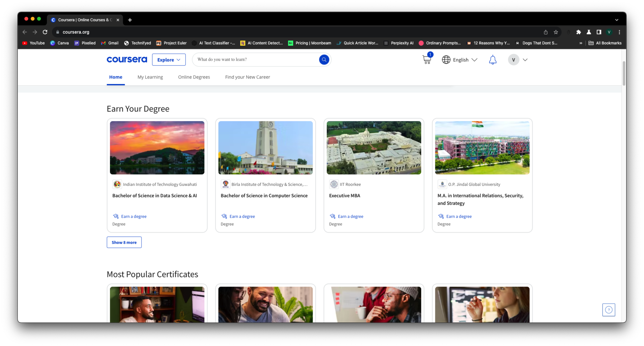Open the shopping cart icon

pyautogui.click(x=427, y=59)
